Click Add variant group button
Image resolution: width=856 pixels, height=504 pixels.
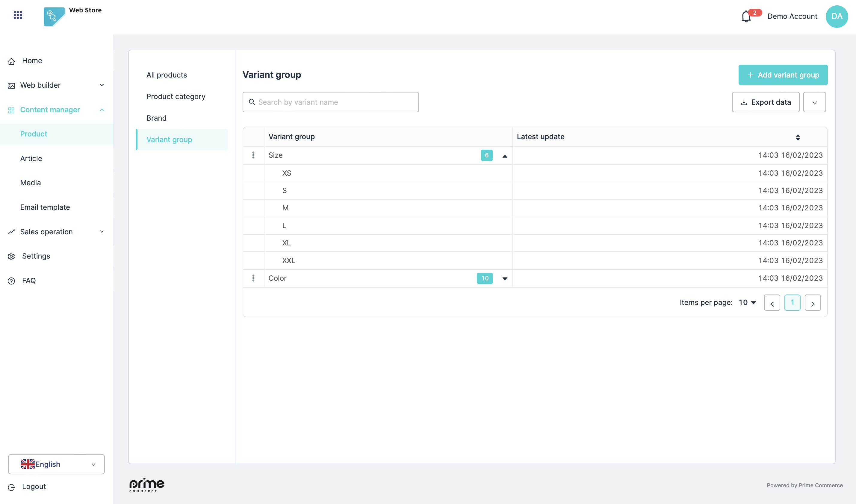pos(783,75)
